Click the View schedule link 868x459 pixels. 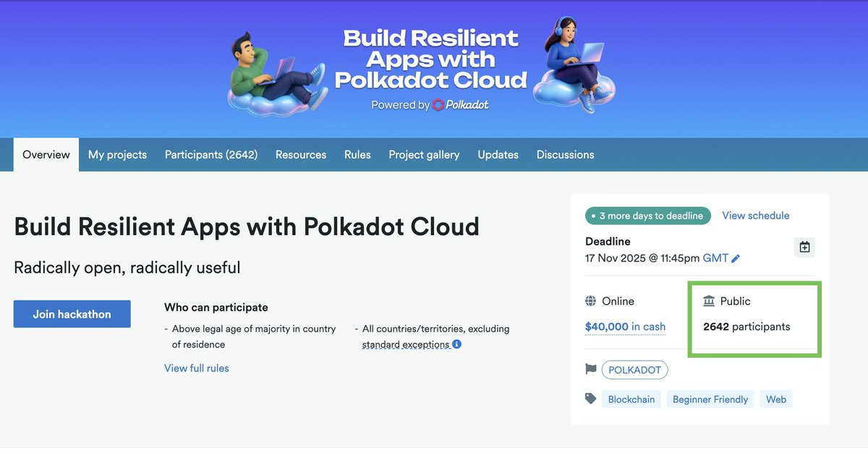(756, 216)
